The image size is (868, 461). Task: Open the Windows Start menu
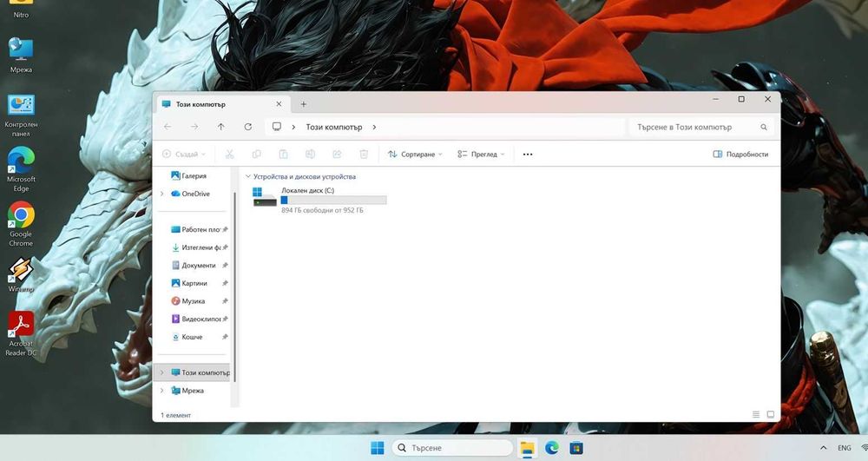377,448
